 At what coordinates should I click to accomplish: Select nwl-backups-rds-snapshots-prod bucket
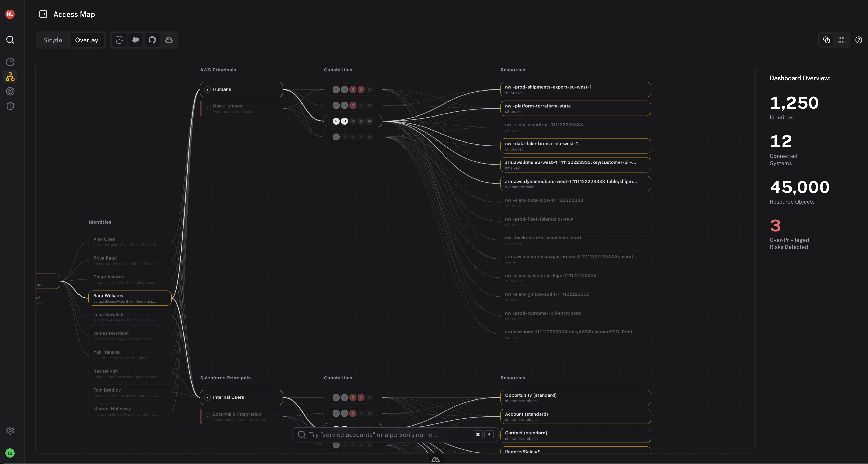[x=575, y=240]
